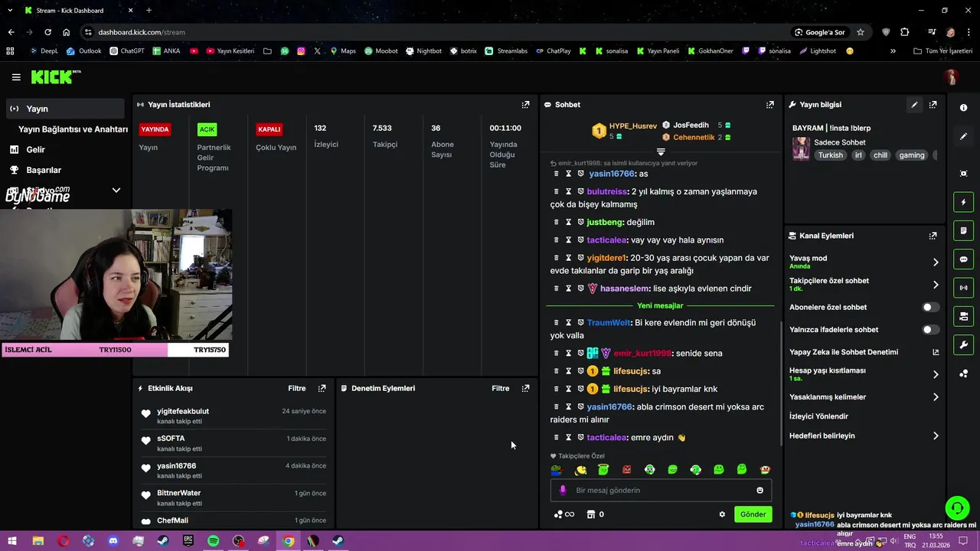This screenshot has height=551, width=980.
Task: Click username yigitefeakbulut in activity feed
Action: coord(183,412)
